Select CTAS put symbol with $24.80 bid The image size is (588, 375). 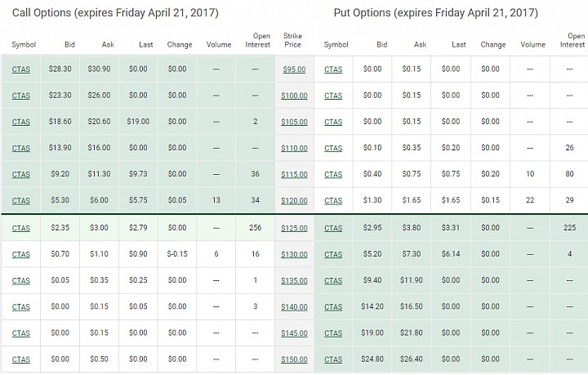click(x=333, y=359)
